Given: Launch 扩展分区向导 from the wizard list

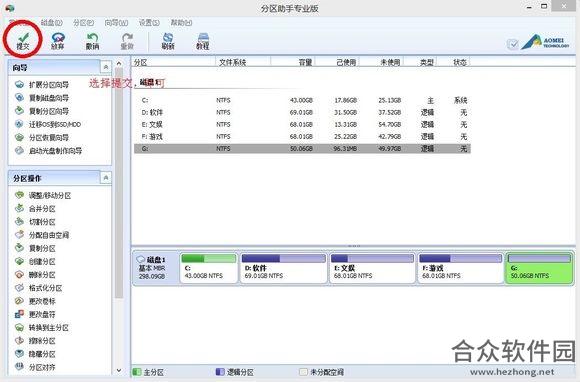Looking at the screenshot, I should [x=42, y=85].
